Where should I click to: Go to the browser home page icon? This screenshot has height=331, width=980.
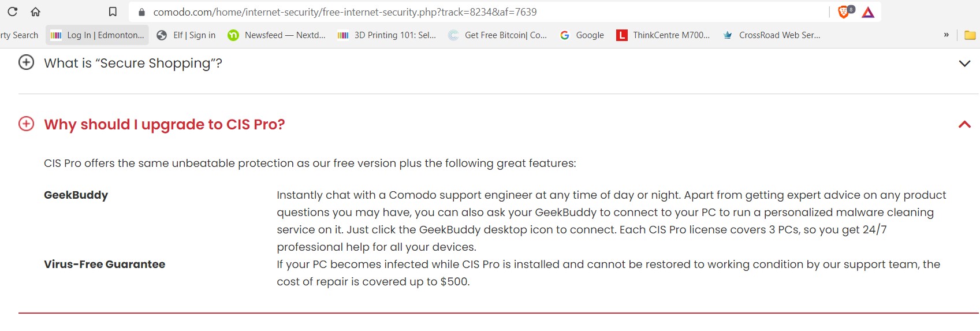pyautogui.click(x=35, y=12)
